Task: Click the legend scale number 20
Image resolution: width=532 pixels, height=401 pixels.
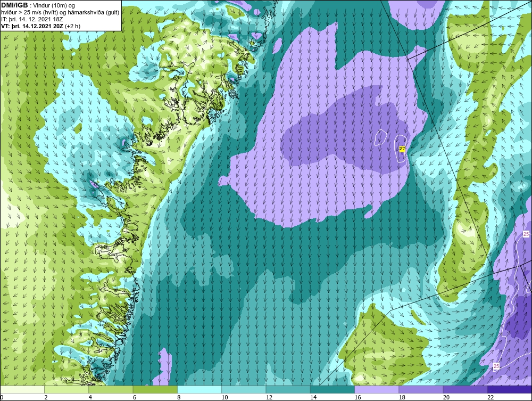Action: pos(446,397)
